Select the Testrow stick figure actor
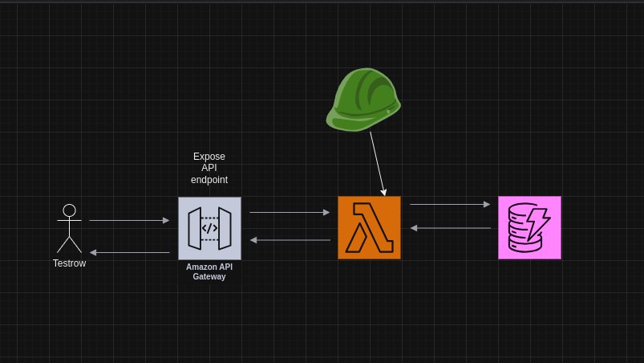The height and width of the screenshot is (363, 644). click(x=69, y=228)
